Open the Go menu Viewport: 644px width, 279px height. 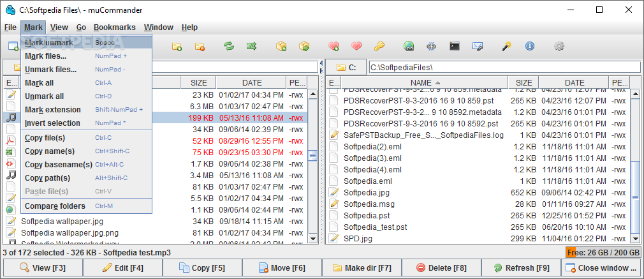(x=82, y=27)
